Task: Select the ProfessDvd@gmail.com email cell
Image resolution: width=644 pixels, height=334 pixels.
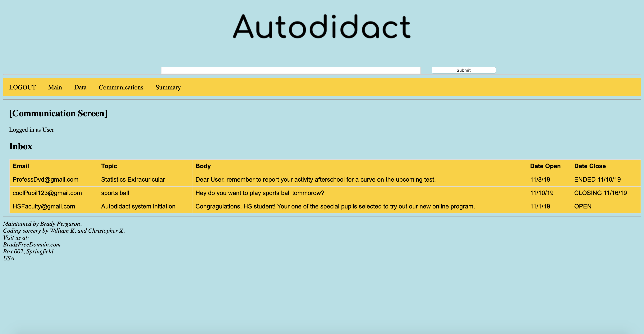Action: (45, 179)
